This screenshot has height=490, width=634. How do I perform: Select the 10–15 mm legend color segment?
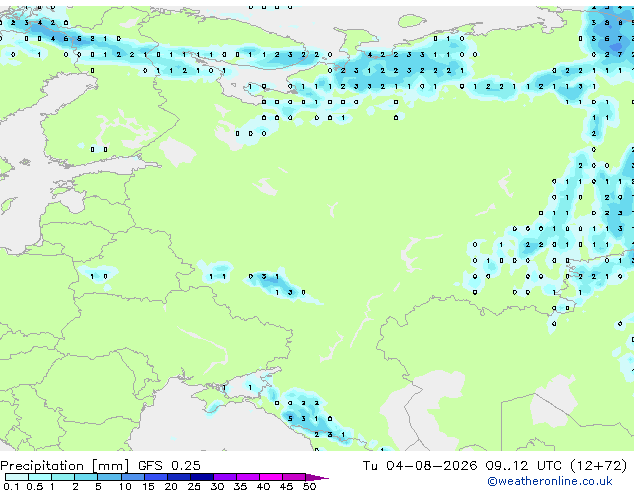133,477
